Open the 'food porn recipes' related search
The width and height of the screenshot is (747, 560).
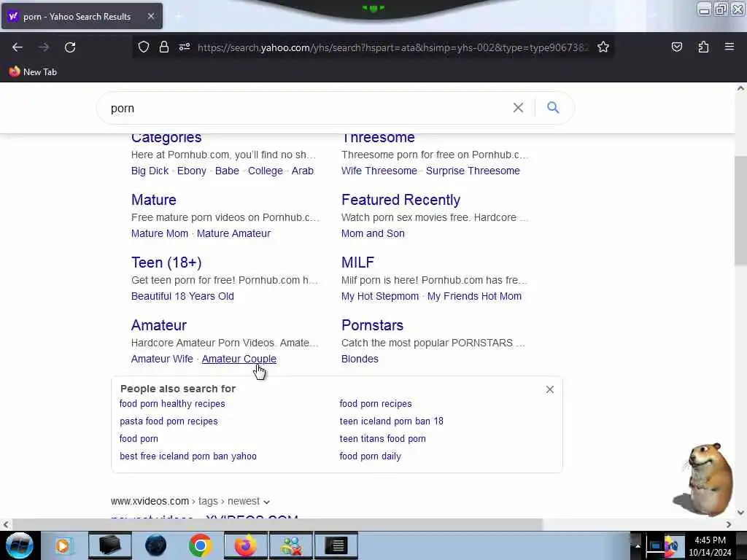click(376, 404)
